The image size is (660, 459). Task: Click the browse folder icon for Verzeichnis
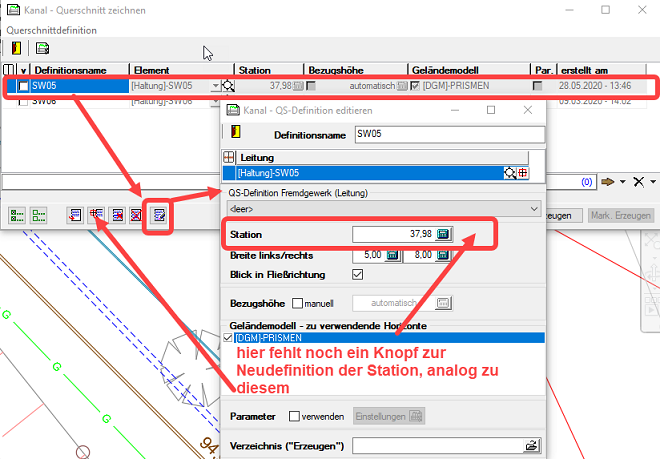click(x=532, y=445)
